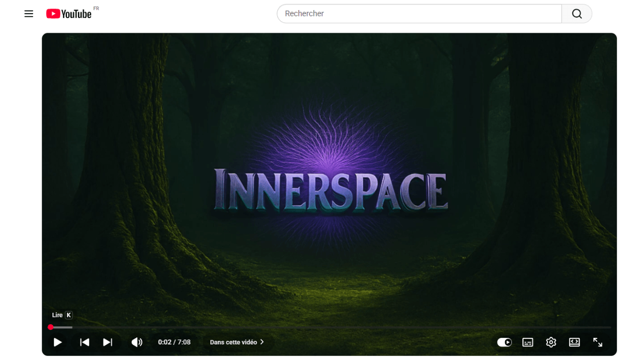Click the INNERSPACE title in the video frame
Screen dimensions: 644x362
[331, 190]
